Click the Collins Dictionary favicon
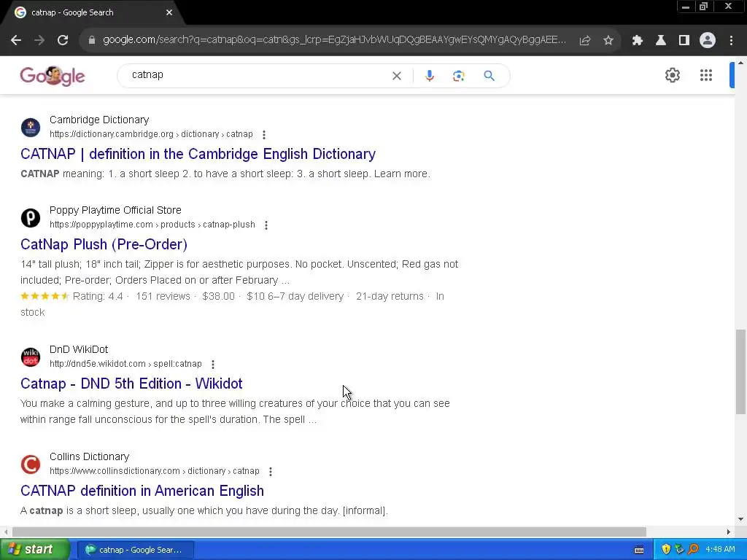This screenshot has width=747, height=560. point(31,464)
